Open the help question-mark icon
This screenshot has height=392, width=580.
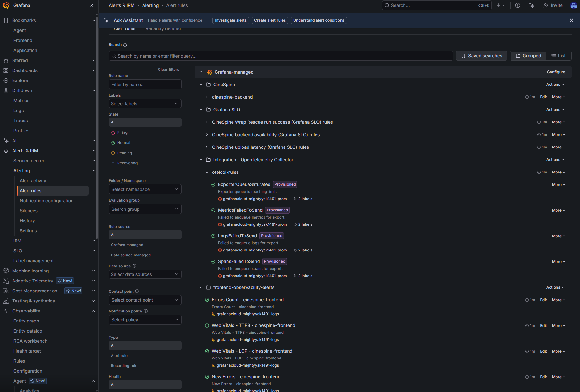pyautogui.click(x=518, y=5)
